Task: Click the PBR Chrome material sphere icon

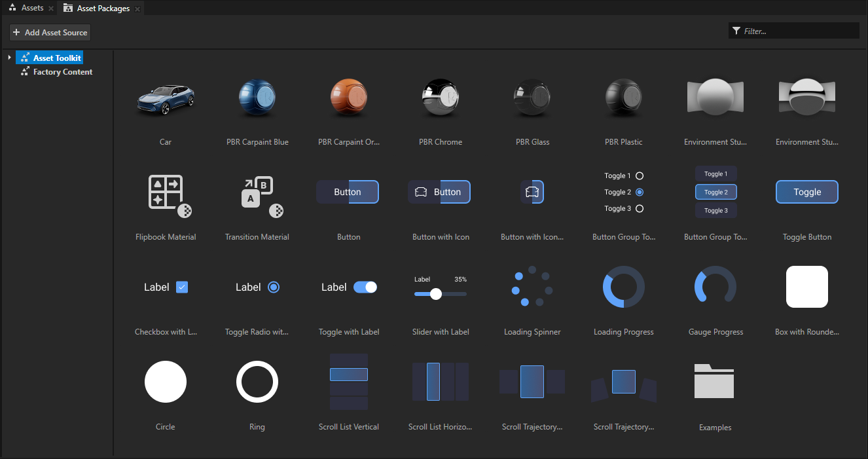Action: [440, 97]
